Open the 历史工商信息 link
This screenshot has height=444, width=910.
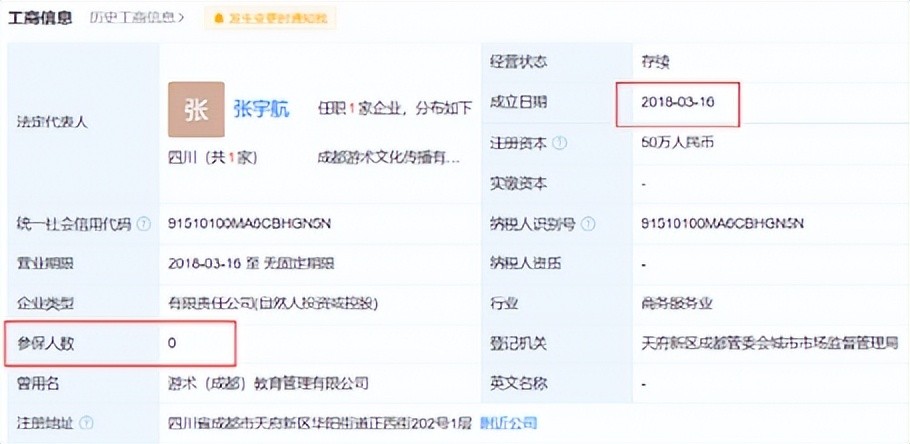132,17
